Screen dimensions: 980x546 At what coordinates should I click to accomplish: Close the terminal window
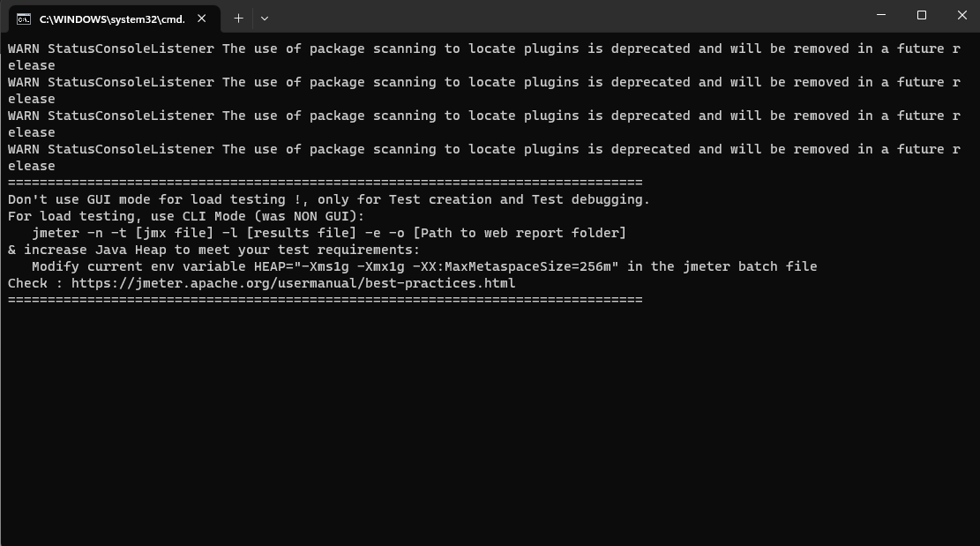(x=961, y=15)
